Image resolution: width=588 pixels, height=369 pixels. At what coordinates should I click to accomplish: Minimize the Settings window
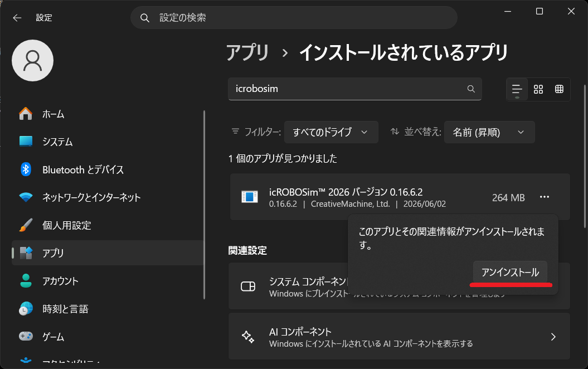pyautogui.click(x=508, y=11)
